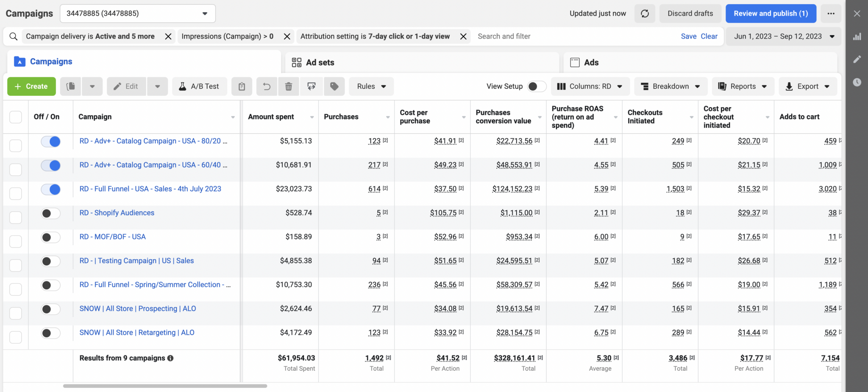
Task: Click the horizontal scrollbar under the table
Action: coord(165,386)
